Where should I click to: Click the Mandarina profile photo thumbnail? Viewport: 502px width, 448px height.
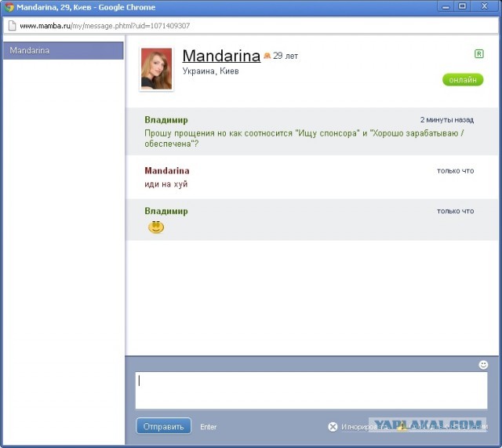point(156,69)
